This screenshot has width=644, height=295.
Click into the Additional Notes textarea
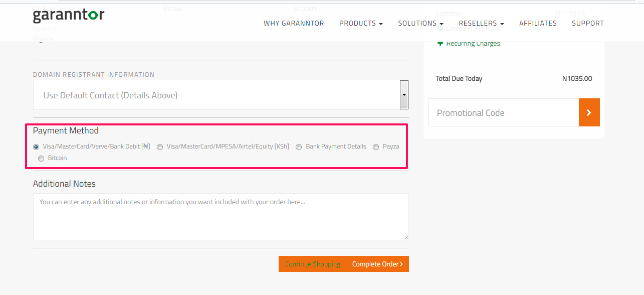[x=221, y=217]
